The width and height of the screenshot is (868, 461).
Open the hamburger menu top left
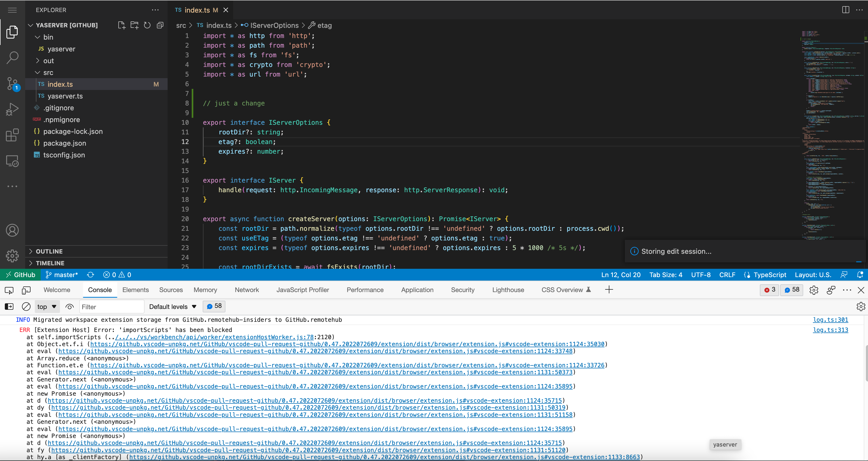click(12, 10)
